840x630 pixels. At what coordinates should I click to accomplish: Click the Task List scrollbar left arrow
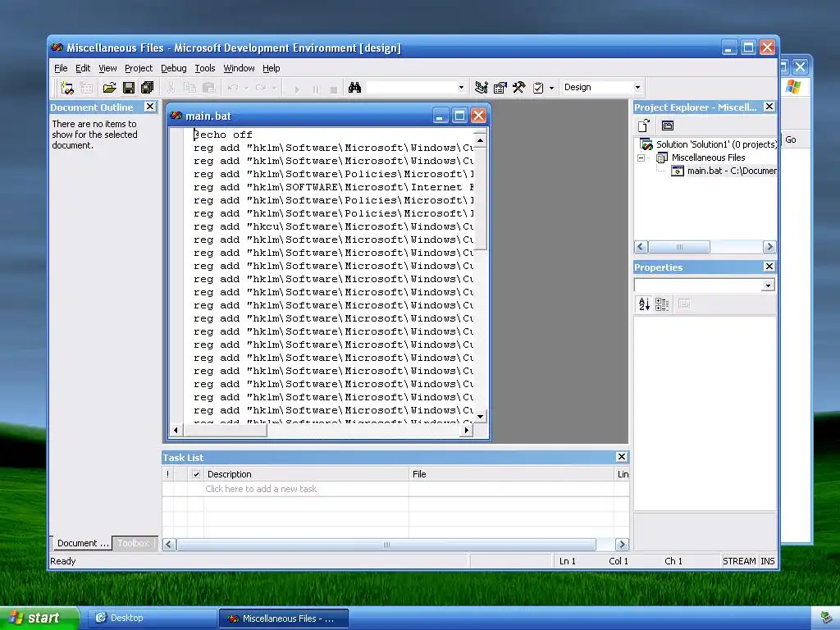pos(169,545)
